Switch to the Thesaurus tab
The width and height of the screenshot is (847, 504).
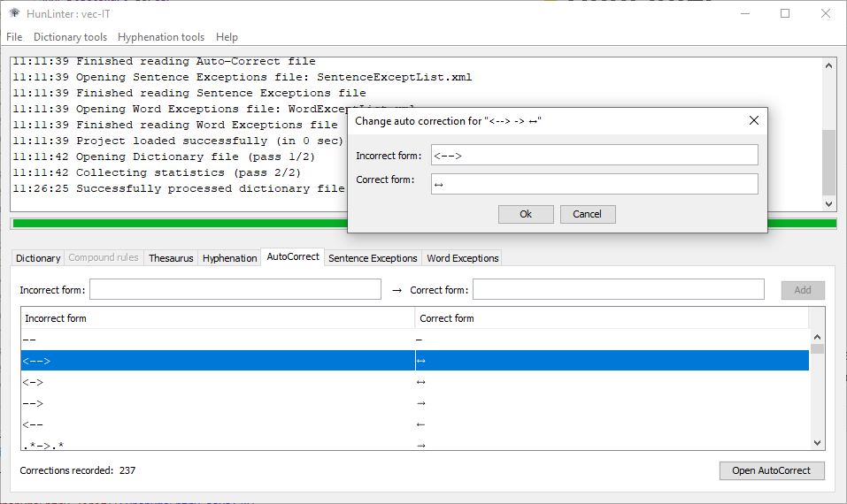click(x=171, y=258)
